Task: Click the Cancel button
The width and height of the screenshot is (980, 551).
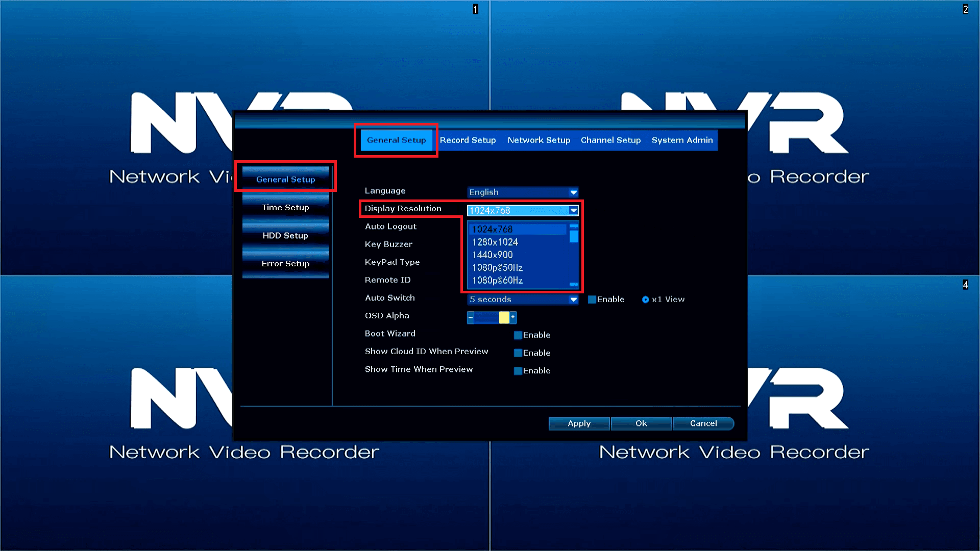Action: click(703, 423)
